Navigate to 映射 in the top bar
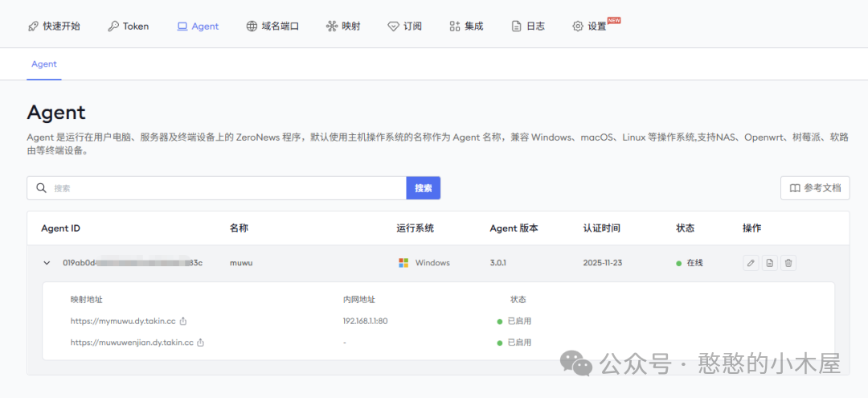868x398 pixels. [x=343, y=26]
